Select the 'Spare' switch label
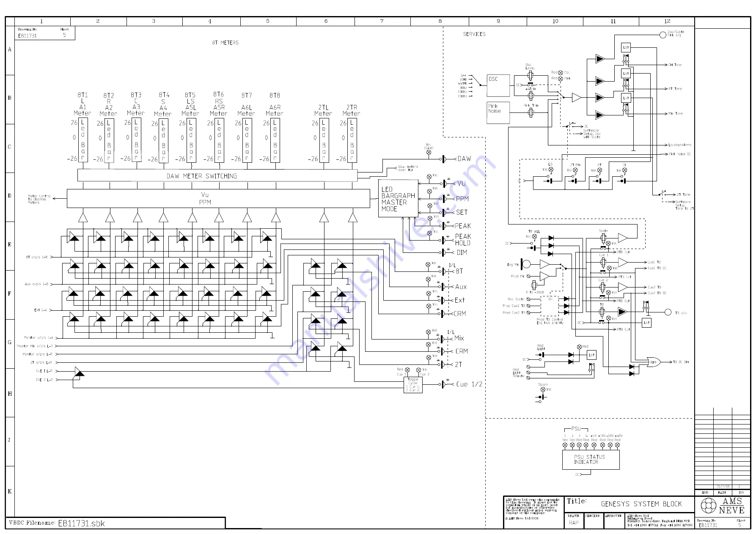This screenshot has height=534, width=756. click(x=543, y=384)
